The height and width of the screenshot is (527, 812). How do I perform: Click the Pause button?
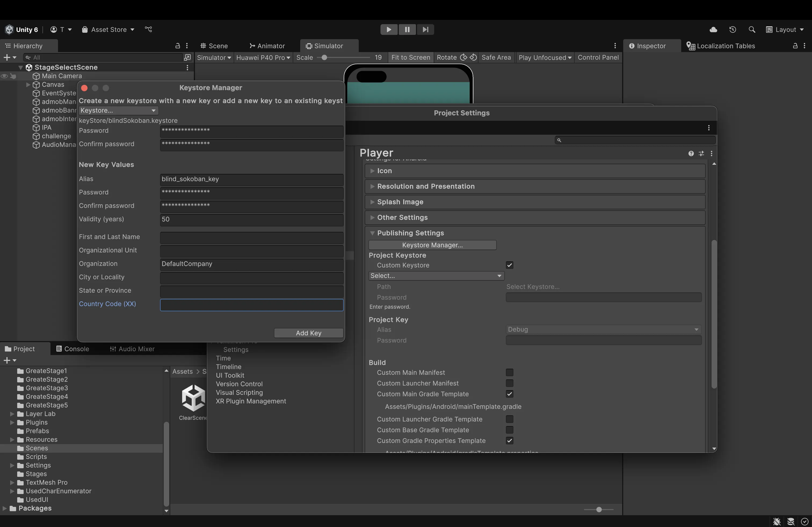407,30
